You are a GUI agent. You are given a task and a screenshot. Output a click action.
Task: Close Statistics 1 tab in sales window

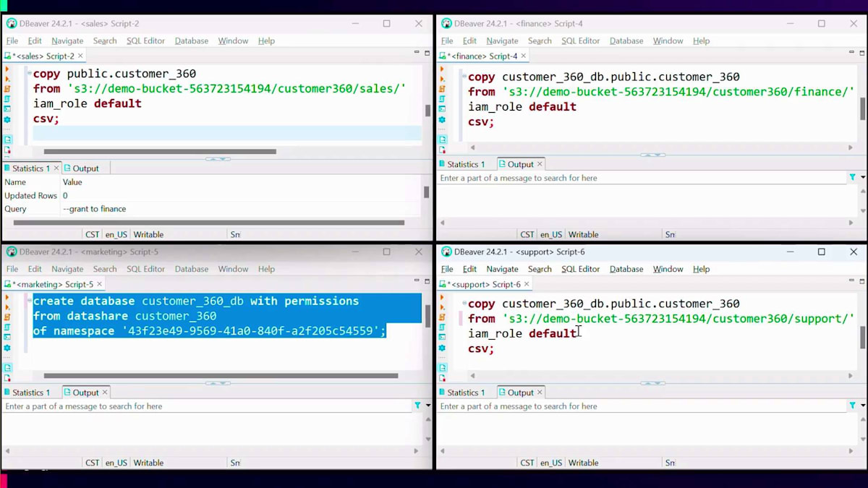pyautogui.click(x=56, y=168)
